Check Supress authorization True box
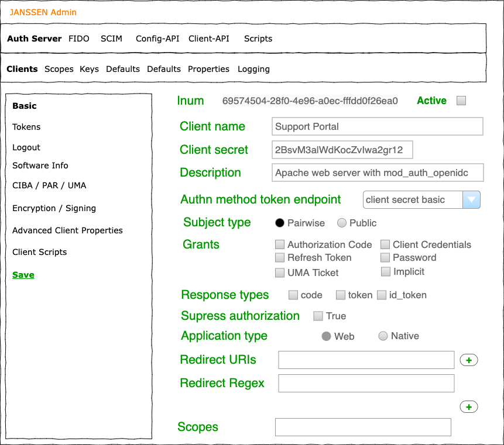 [318, 316]
